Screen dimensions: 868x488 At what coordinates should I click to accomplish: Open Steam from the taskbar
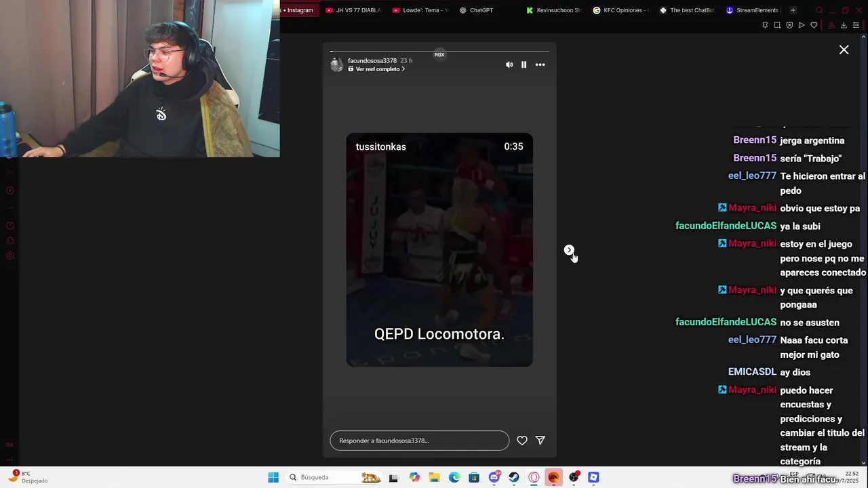(x=514, y=477)
